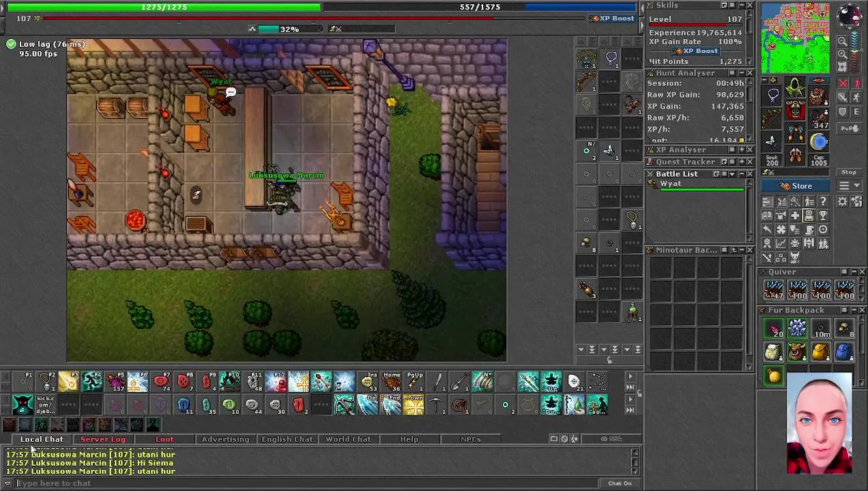Select offensive red X fight mode
Screen dimensions: 868x491
point(843,84)
